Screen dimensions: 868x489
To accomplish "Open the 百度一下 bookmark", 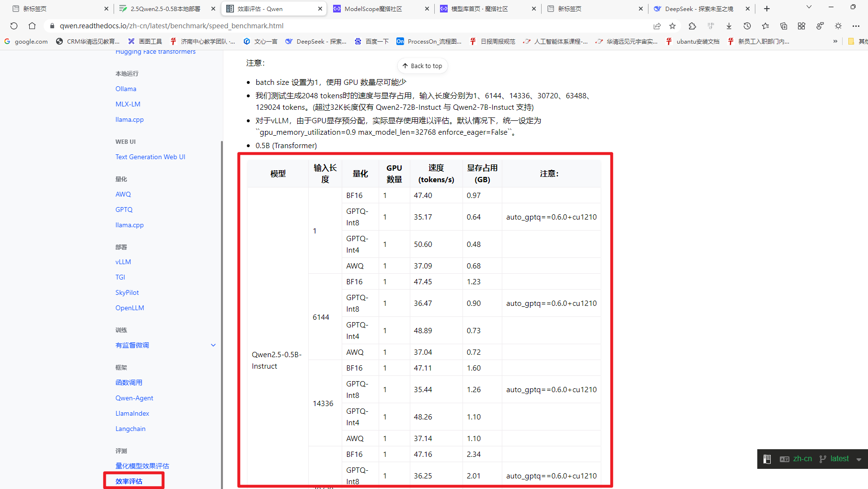I will 371,41.
